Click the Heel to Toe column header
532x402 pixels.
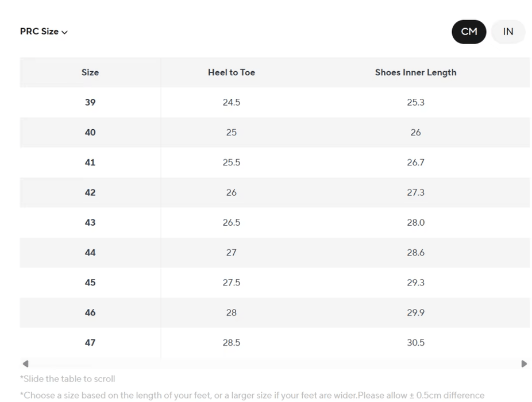[232, 72]
